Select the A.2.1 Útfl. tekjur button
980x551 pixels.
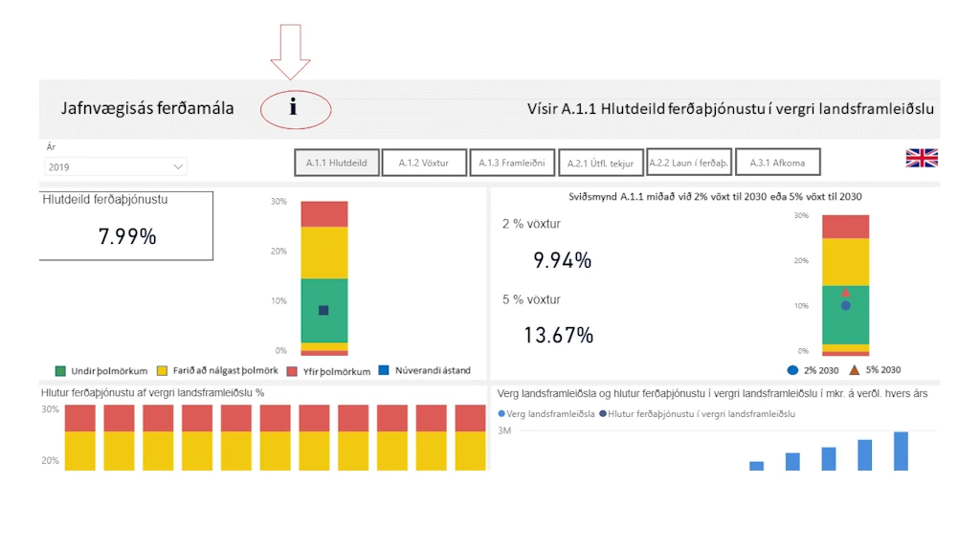click(x=601, y=163)
